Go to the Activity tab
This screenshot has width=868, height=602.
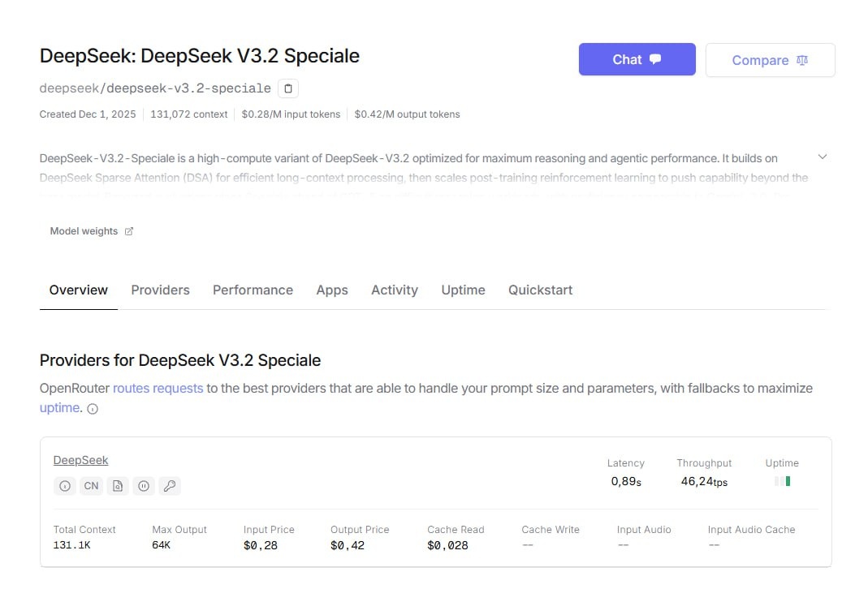[394, 290]
